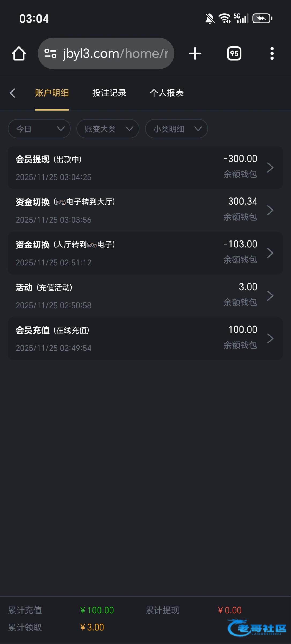Tap the muted notification bell icon
This screenshot has height=644, width=291.
(x=210, y=19)
